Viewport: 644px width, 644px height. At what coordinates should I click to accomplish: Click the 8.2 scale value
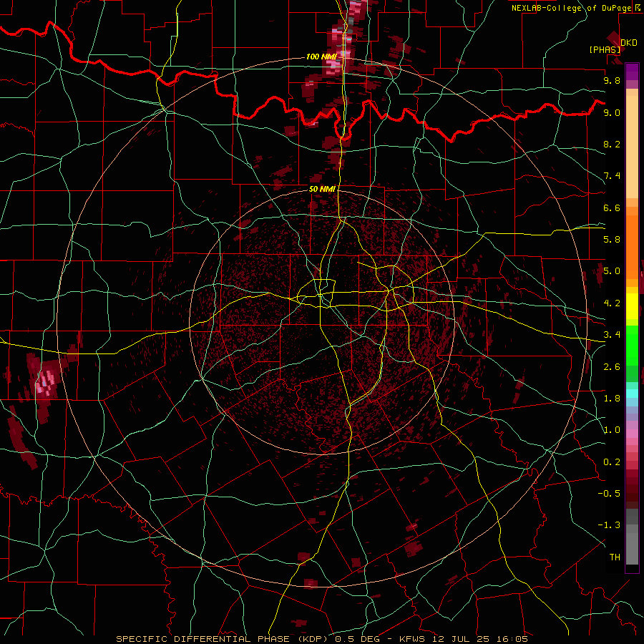click(612, 144)
